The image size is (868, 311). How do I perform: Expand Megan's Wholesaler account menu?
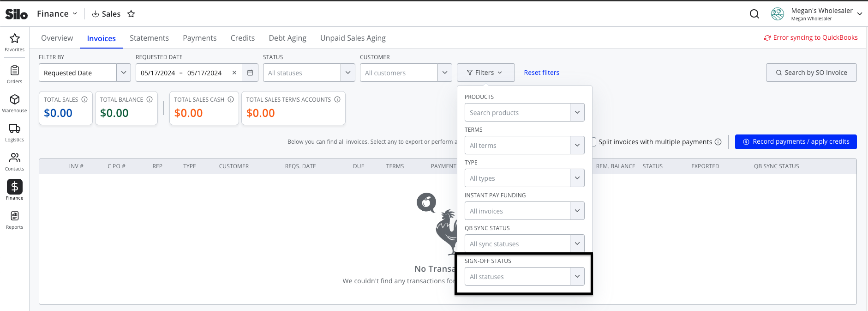[860, 14]
